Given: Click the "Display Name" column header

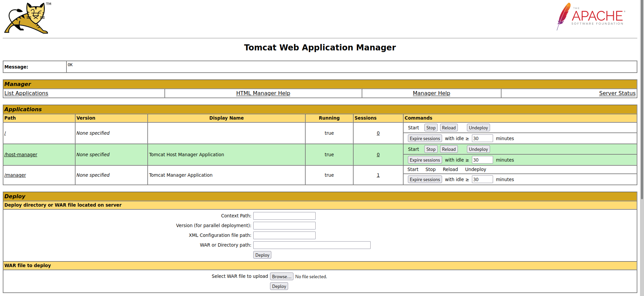Looking at the screenshot, I should [x=226, y=118].
